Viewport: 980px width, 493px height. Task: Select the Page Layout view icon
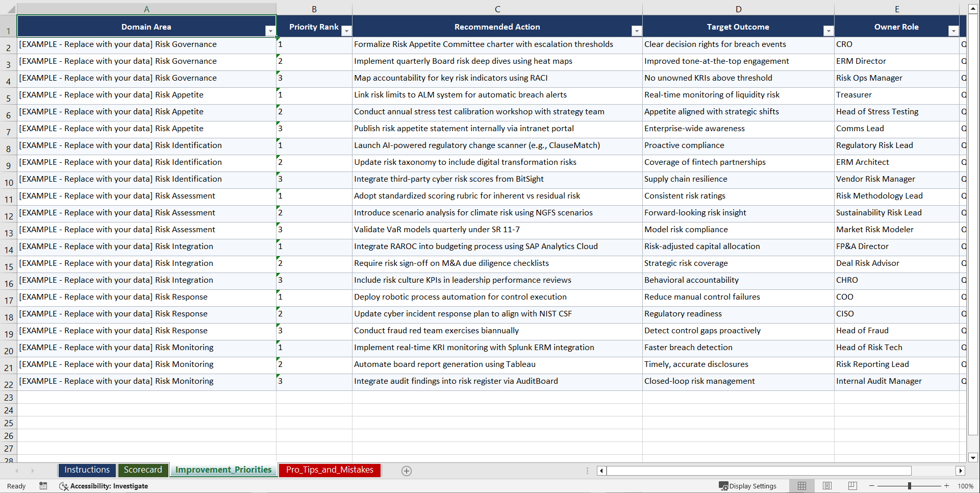tap(827, 486)
